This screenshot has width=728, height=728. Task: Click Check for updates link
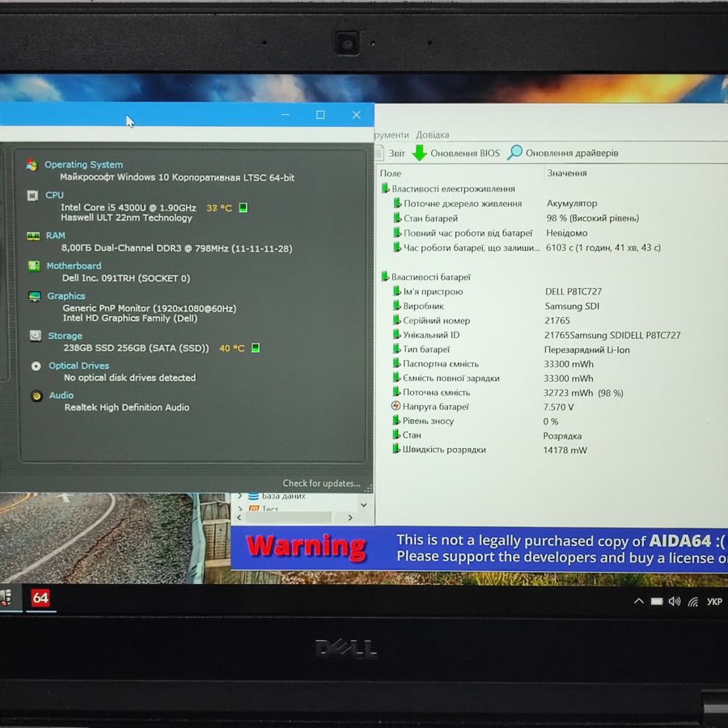(x=321, y=484)
